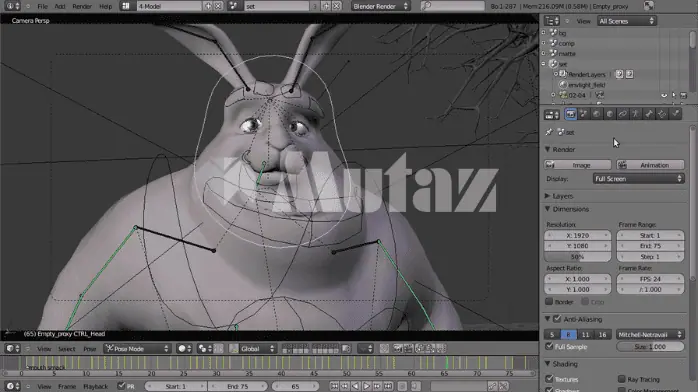Open the File menu
The height and width of the screenshot is (392, 698).
point(42,6)
